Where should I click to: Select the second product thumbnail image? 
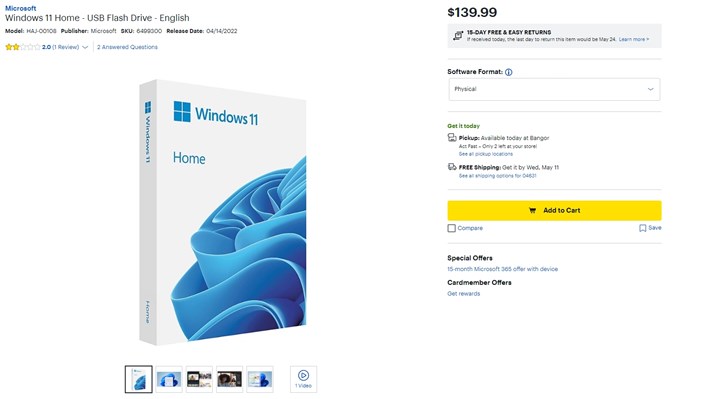coord(169,379)
